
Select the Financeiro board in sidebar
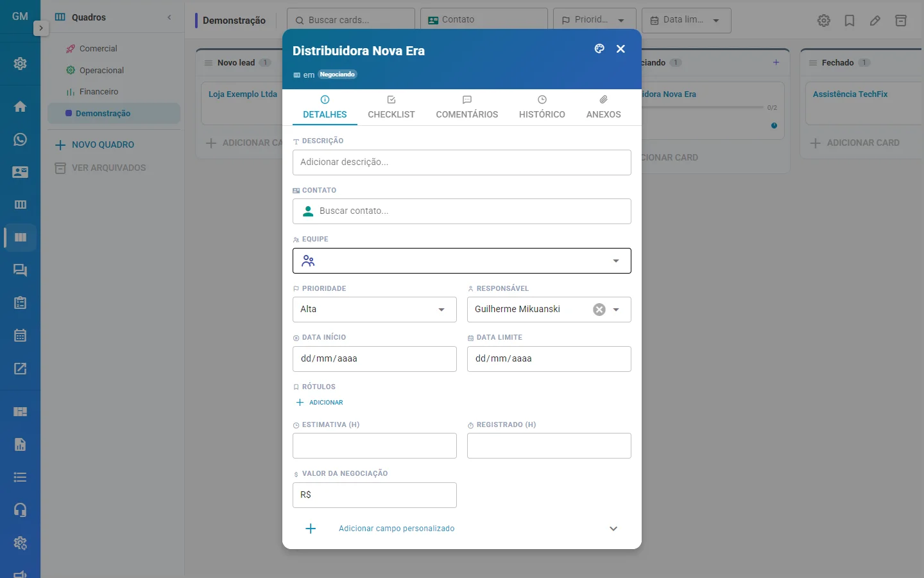point(114,92)
